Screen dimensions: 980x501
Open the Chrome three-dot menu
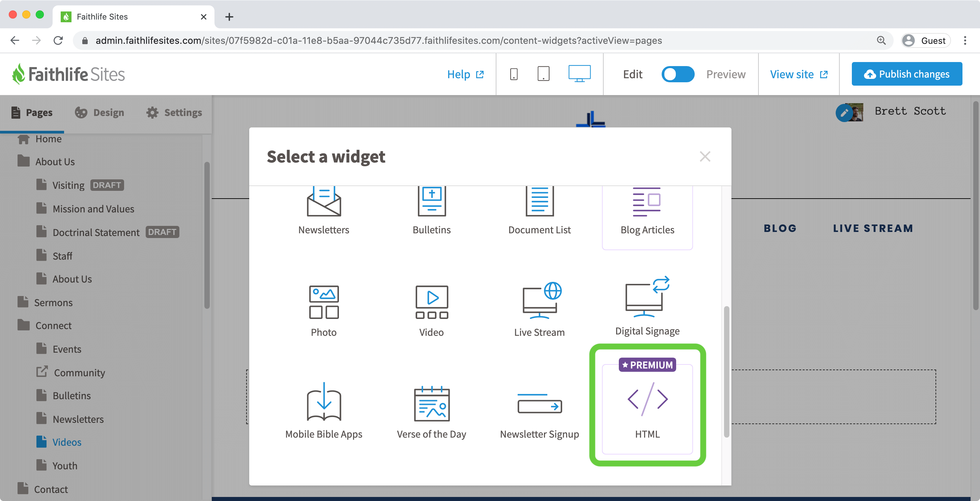coord(965,40)
